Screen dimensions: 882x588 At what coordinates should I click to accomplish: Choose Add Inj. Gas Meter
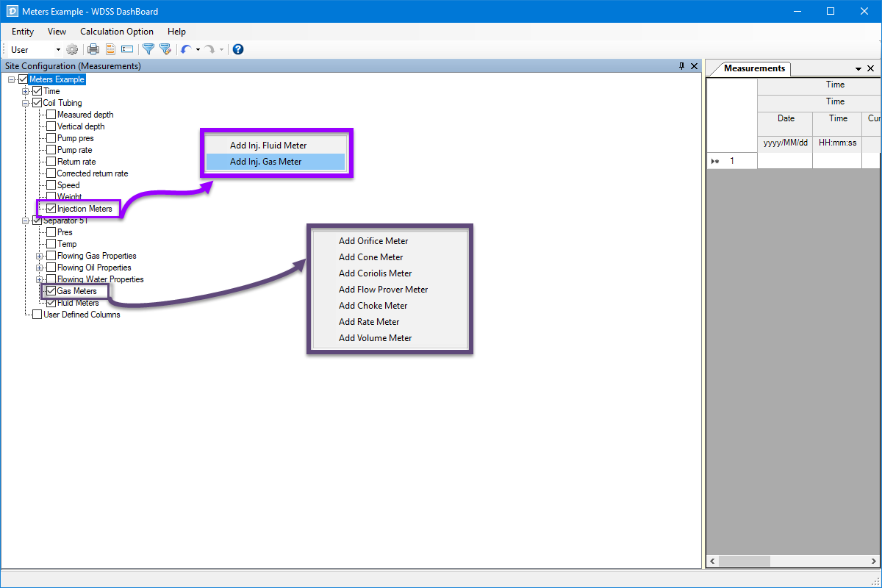pyautogui.click(x=276, y=162)
